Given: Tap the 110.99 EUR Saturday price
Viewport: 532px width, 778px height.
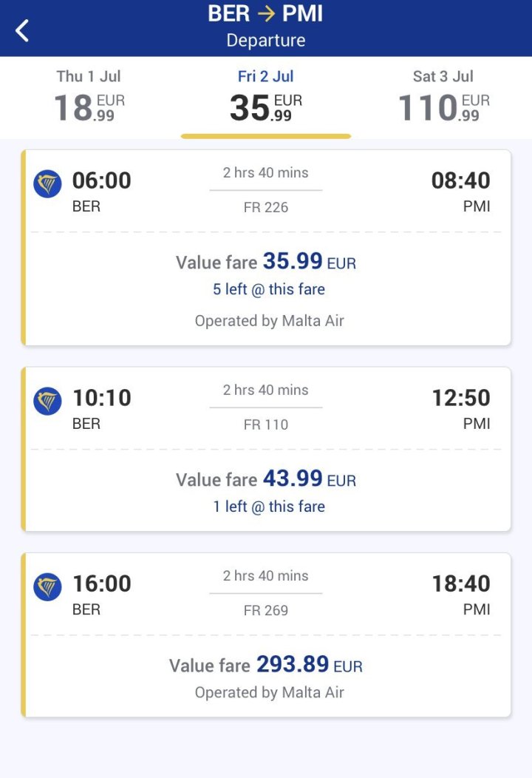Looking at the screenshot, I should point(443,108).
